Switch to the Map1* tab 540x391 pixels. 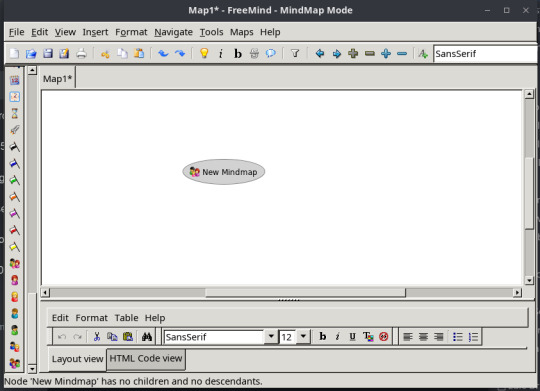pyautogui.click(x=58, y=79)
